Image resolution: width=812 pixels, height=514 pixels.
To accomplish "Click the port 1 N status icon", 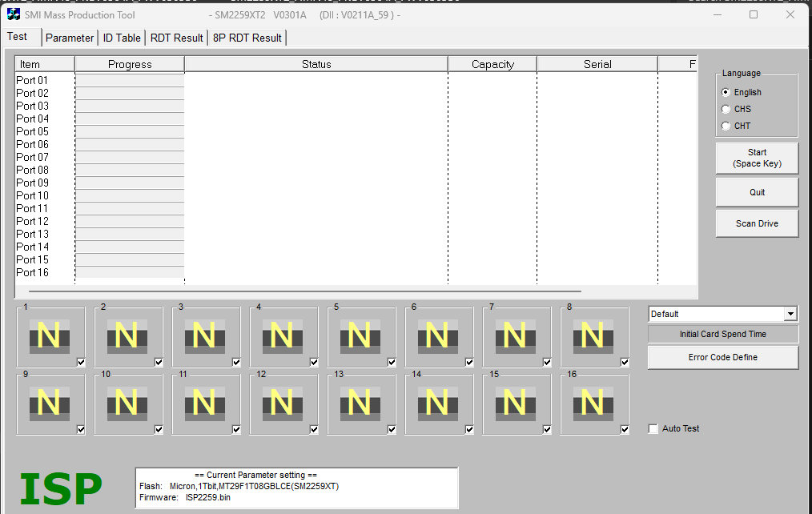I will click(x=49, y=336).
